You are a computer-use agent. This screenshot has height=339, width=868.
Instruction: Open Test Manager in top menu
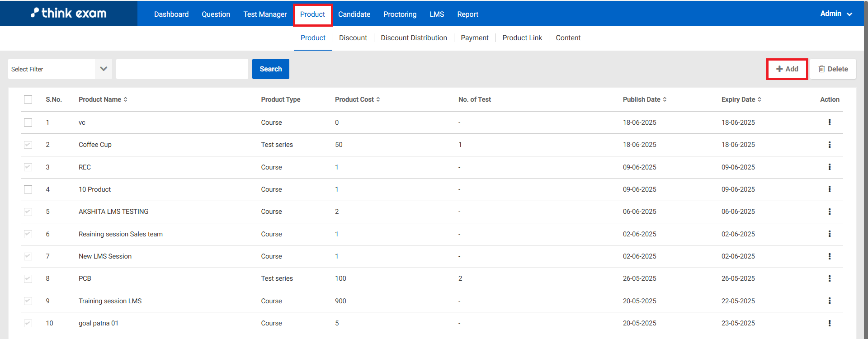point(265,14)
